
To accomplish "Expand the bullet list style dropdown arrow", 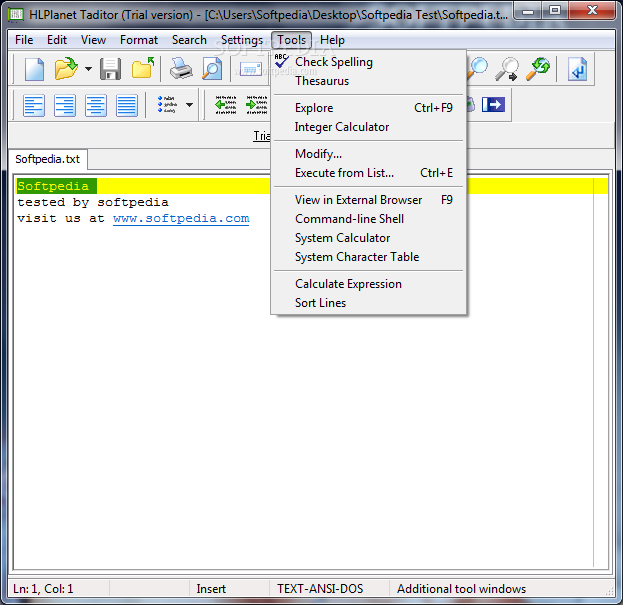I will pos(190,105).
